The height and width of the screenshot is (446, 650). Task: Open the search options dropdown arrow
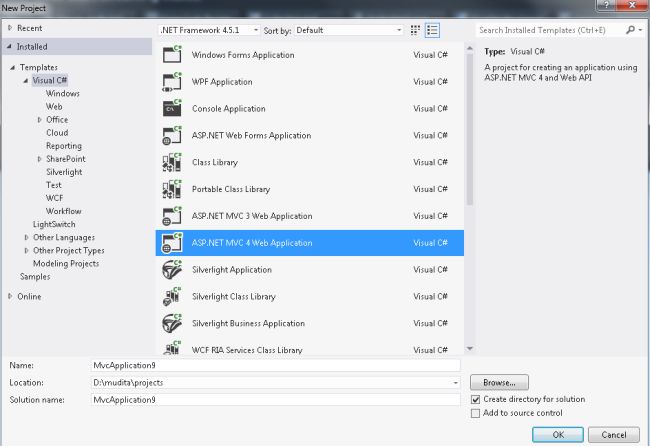pyautogui.click(x=641, y=30)
